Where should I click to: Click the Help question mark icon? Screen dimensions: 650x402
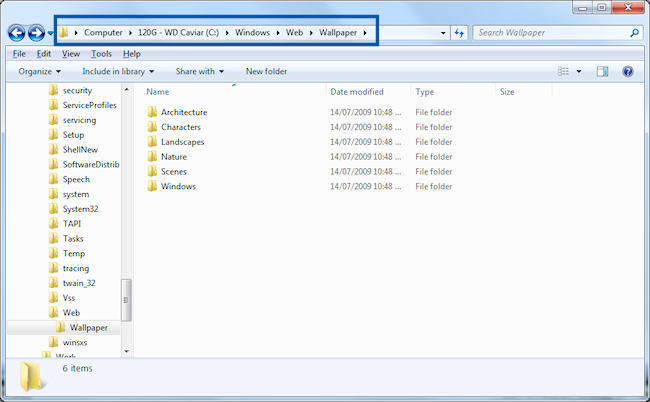(628, 72)
